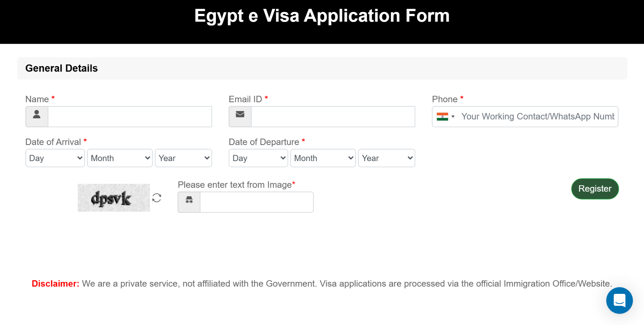Viewport: 644px width, 325px height.
Task: Open the arrival Month dropdown
Action: coord(120,158)
